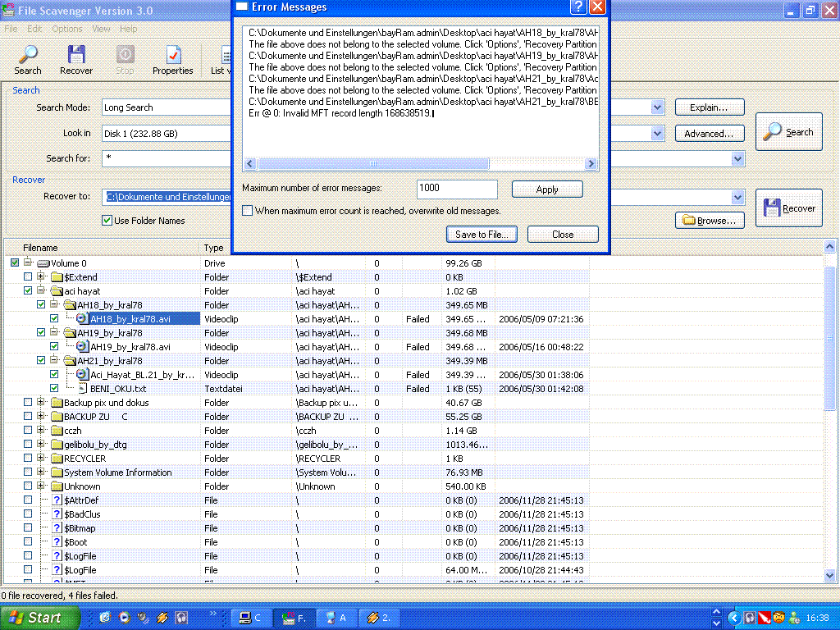Click the error list scroll right arrow
Viewport: 840px width, 630px height.
click(x=591, y=163)
